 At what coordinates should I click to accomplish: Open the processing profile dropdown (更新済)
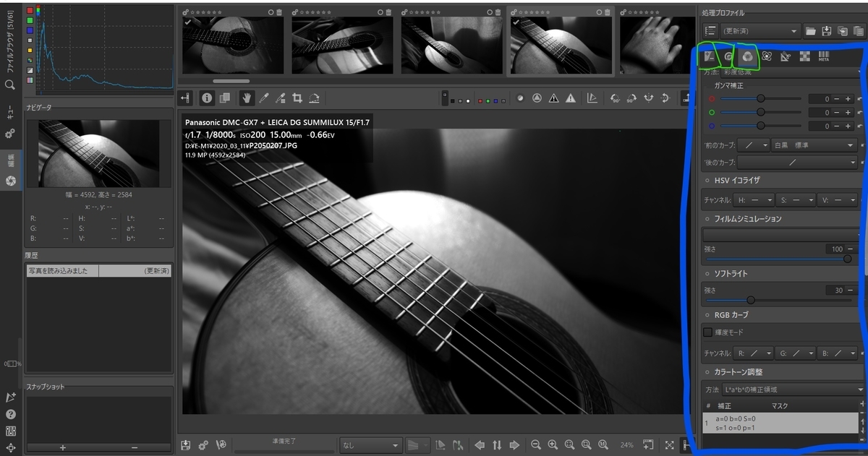point(760,31)
